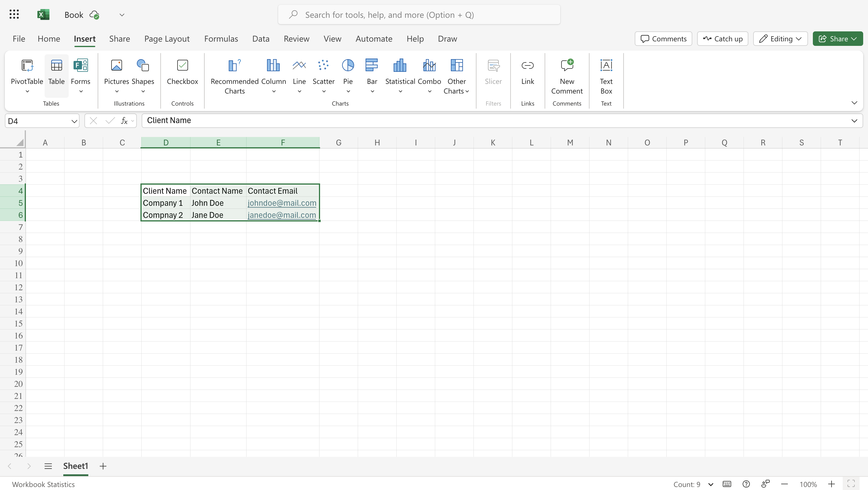868x490 pixels.
Task: Cancel formula entry with the X button
Action: click(93, 121)
